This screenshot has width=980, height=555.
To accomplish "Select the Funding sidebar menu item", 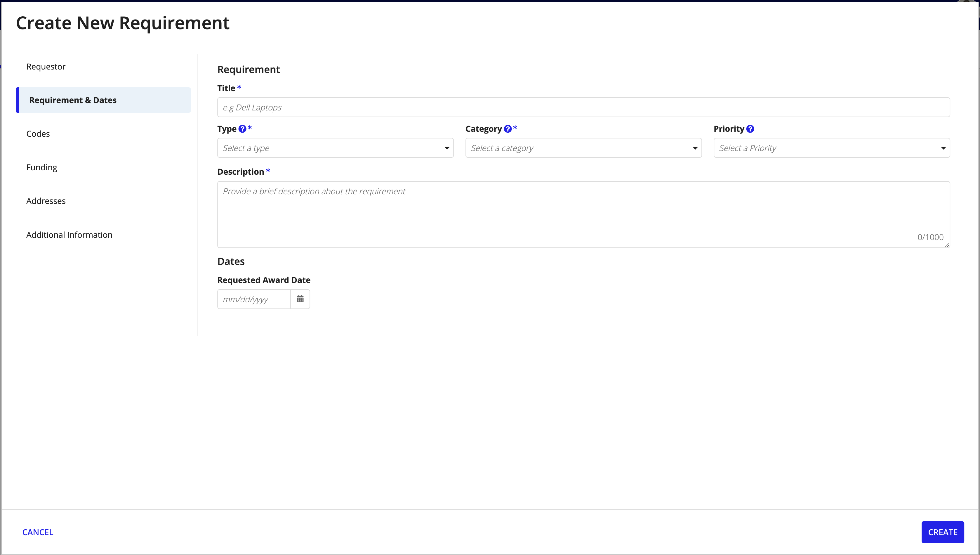I will (x=42, y=167).
